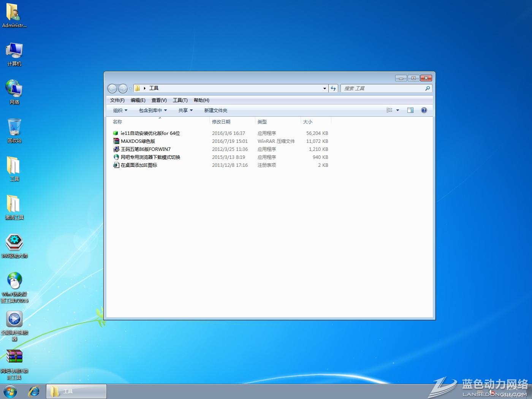
Task: Expand the 组织 dropdown
Action: coord(120,111)
